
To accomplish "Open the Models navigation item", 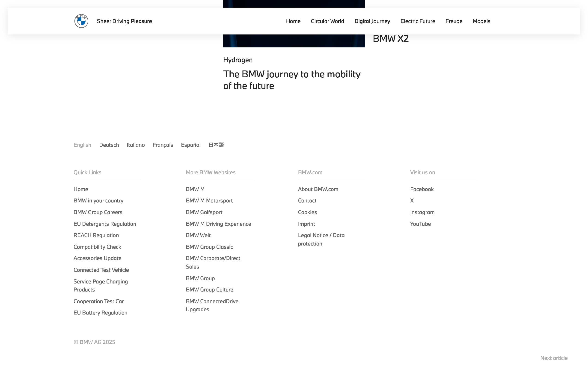I will point(481,21).
